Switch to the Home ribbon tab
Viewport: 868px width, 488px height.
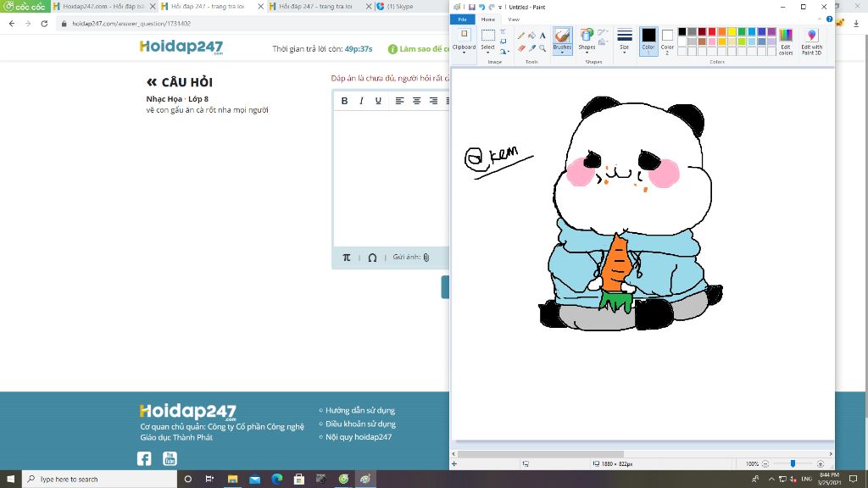(x=487, y=19)
